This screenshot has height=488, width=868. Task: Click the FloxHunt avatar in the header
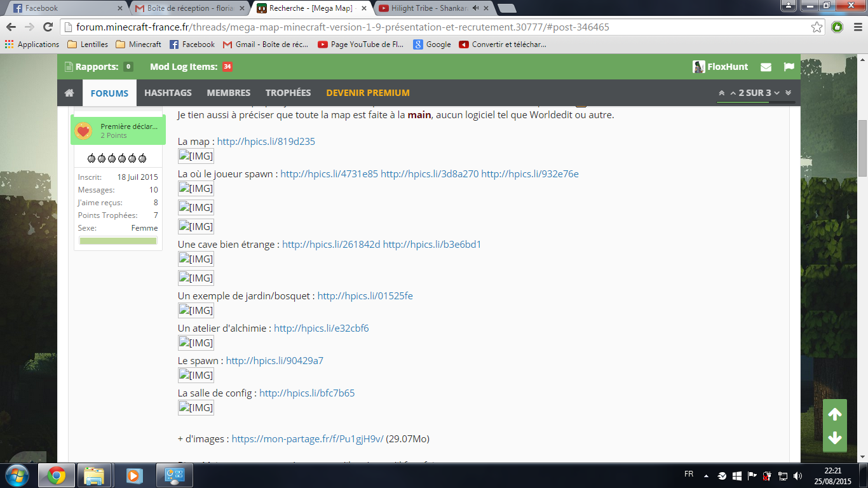click(x=699, y=67)
